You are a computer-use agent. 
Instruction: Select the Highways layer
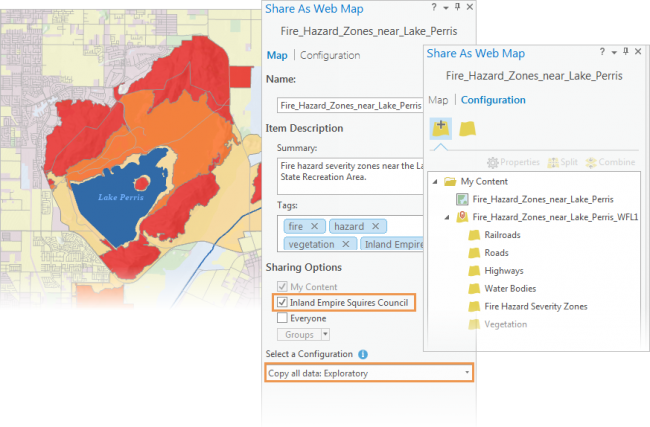[x=504, y=271]
